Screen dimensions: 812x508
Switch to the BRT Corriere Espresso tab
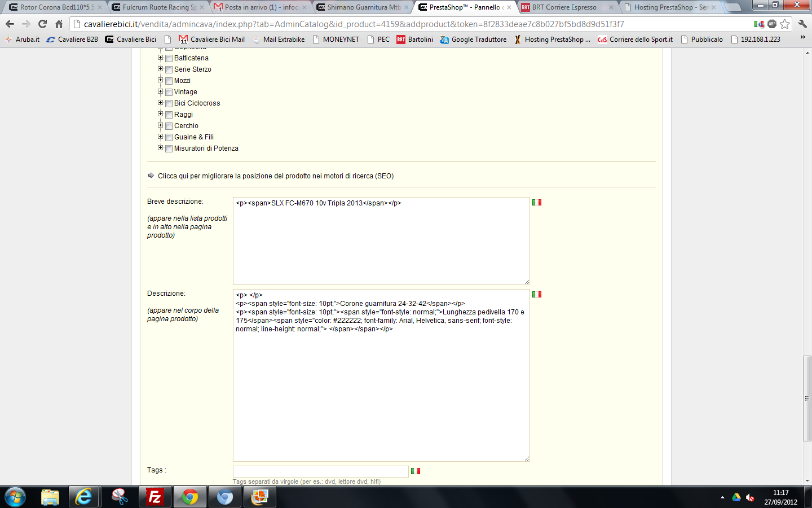(x=567, y=7)
